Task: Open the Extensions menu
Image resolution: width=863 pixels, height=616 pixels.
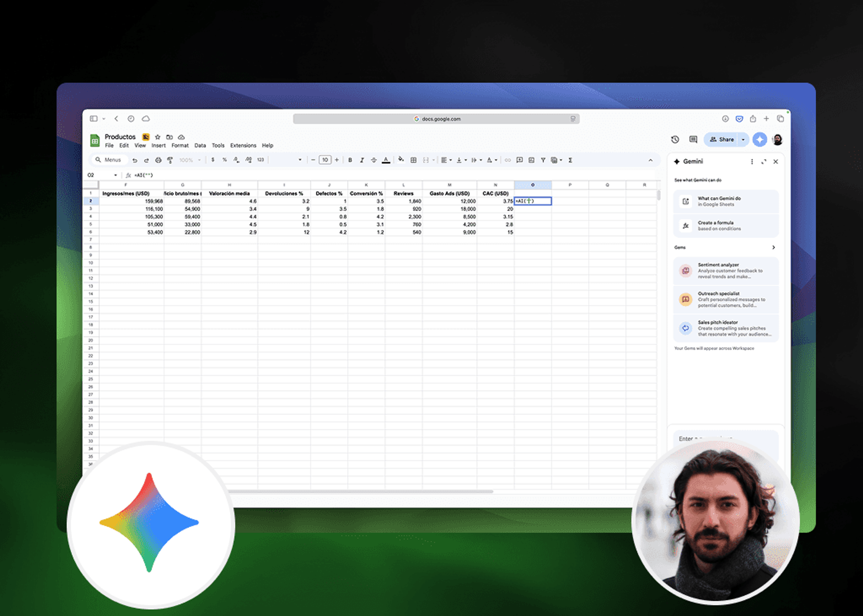Action: [243, 145]
